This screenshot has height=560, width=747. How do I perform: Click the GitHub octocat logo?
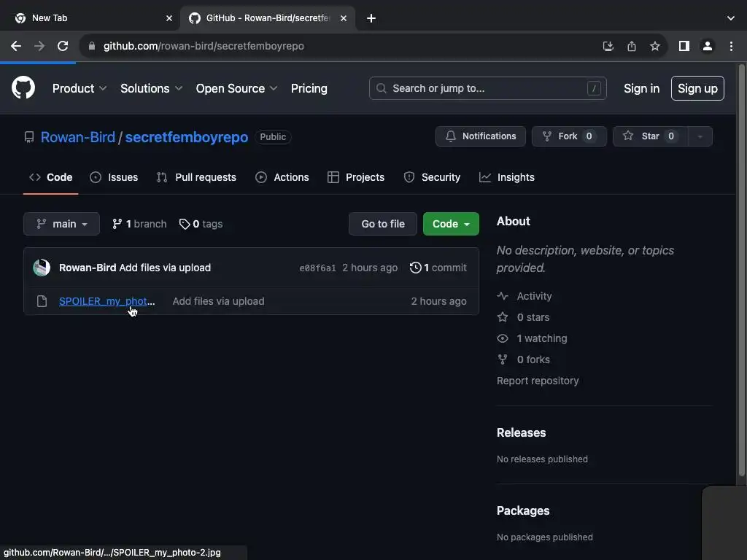point(23,88)
